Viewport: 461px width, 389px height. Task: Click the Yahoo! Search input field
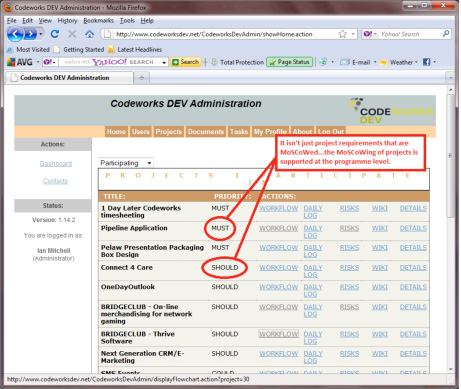410,34
